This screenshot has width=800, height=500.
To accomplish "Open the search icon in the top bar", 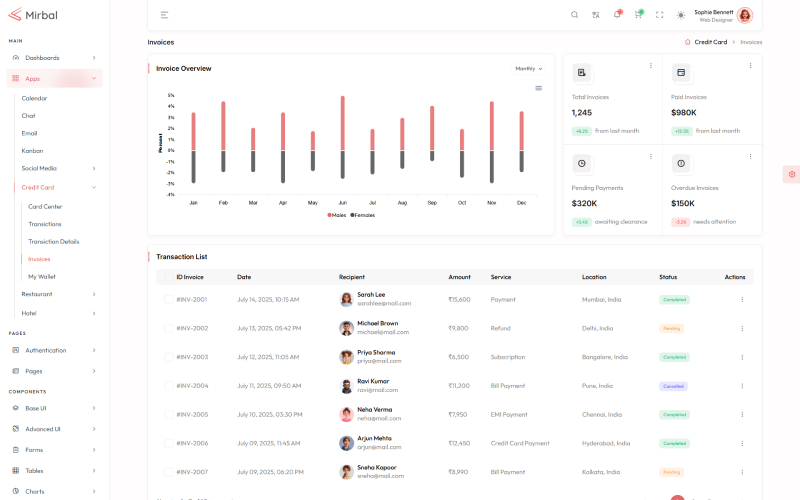I will 574,15.
